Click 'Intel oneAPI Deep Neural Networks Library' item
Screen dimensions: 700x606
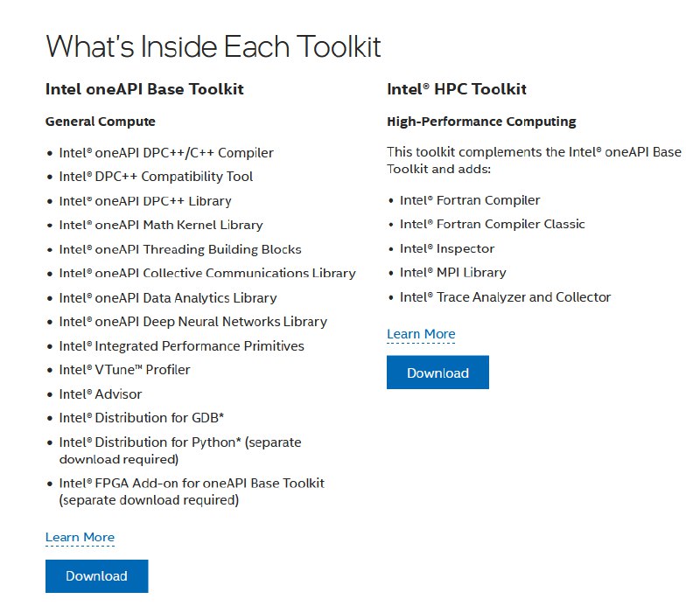pos(192,322)
